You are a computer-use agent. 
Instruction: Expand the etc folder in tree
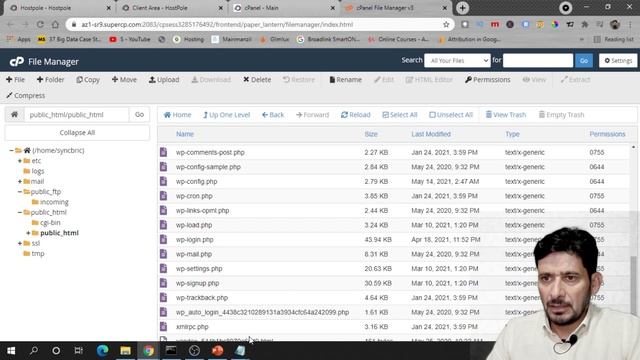click(20, 161)
